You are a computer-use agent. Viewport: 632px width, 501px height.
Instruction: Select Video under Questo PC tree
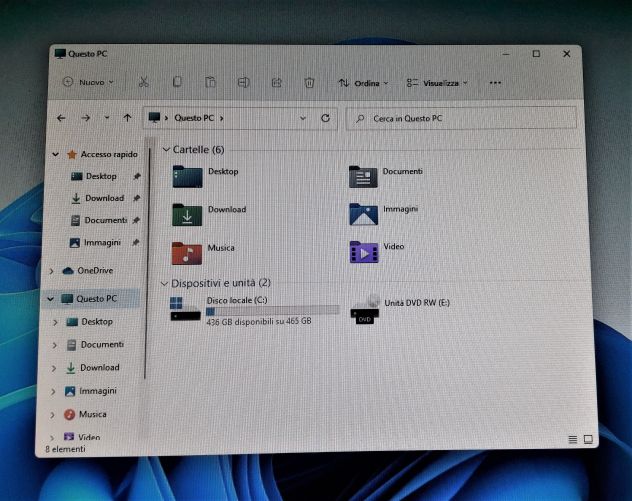pos(82,437)
